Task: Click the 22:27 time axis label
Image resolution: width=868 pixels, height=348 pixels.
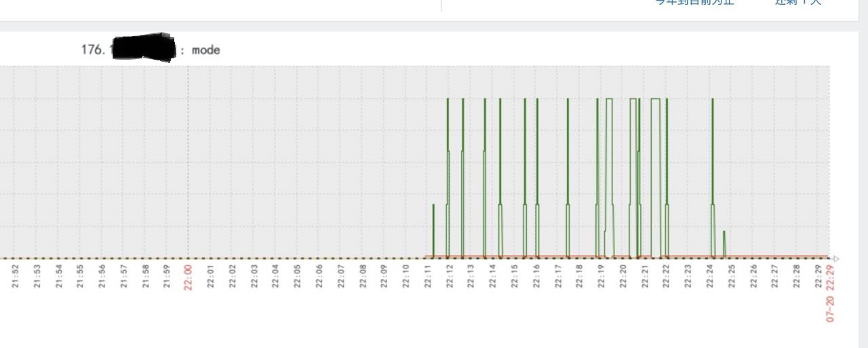Action: tap(774, 275)
